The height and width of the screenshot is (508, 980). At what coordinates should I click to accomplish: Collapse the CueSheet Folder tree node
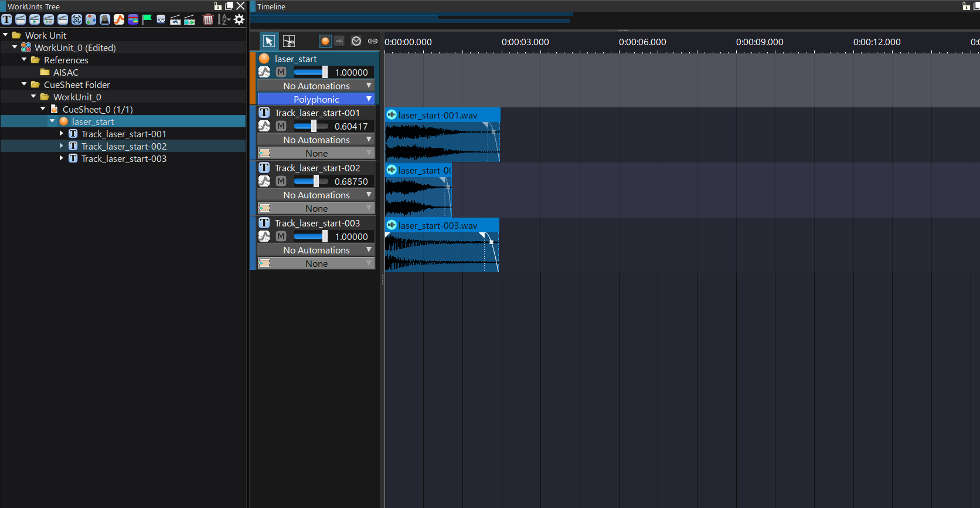pyautogui.click(x=24, y=84)
